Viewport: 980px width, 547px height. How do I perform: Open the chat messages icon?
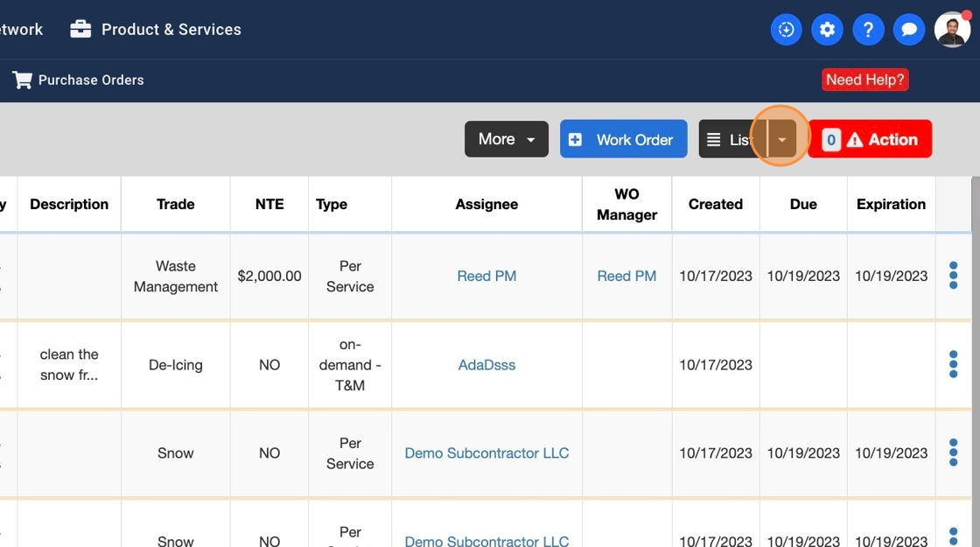coord(909,30)
